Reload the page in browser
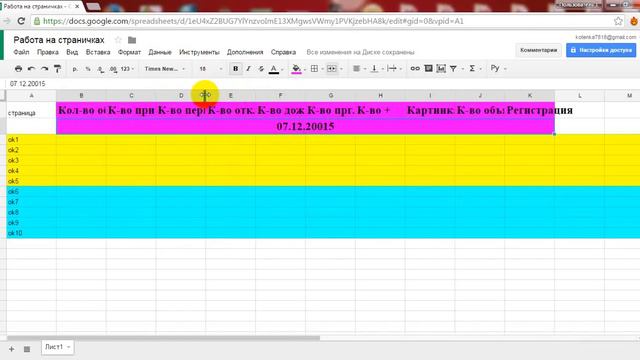Image resolution: width=640 pixels, height=360 pixels. pos(21,21)
